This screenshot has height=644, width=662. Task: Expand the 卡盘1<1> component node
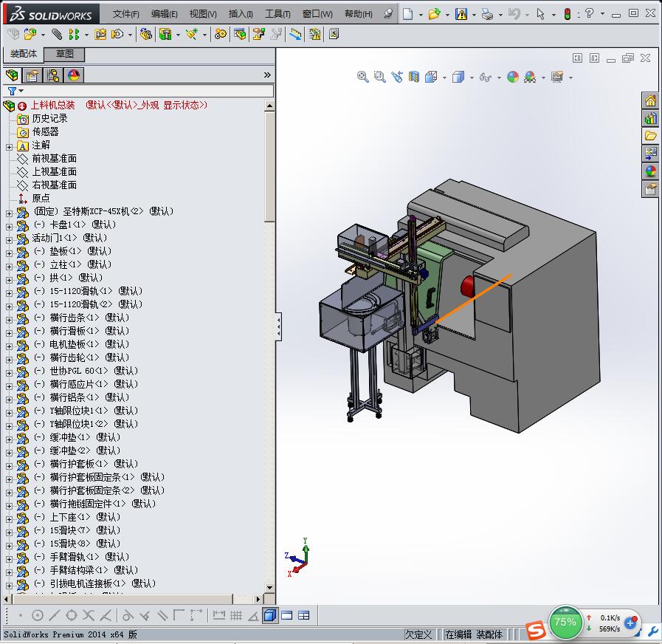click(10, 227)
